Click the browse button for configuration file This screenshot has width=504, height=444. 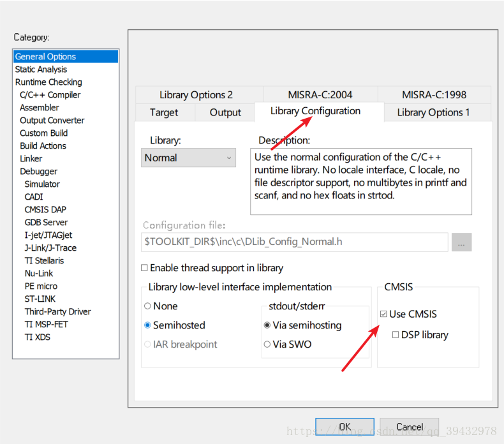(x=461, y=242)
